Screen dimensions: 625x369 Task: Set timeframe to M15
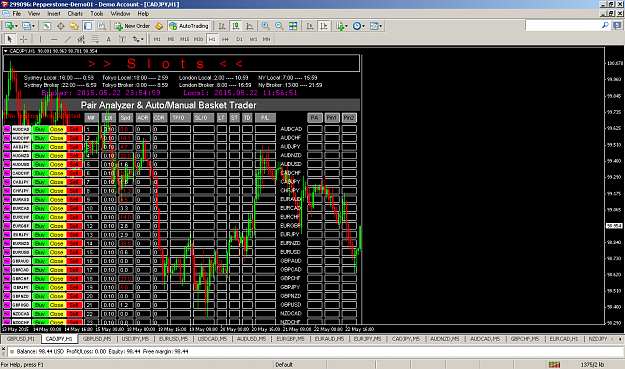click(185, 39)
